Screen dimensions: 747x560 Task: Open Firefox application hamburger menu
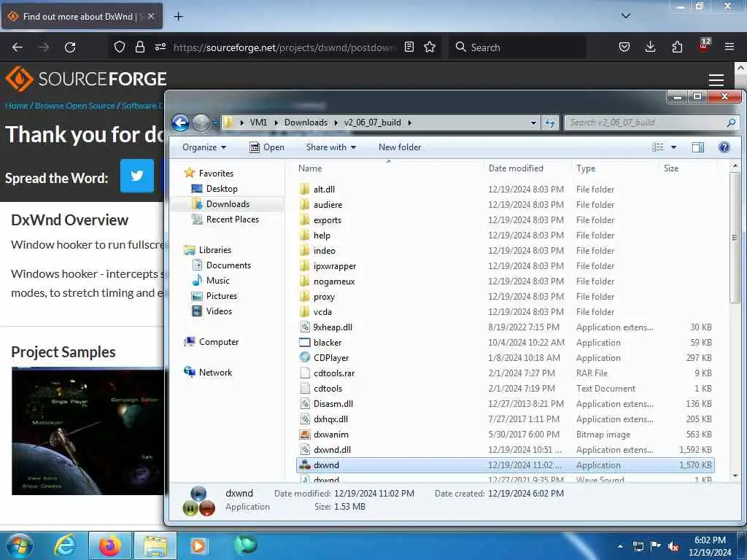[729, 47]
